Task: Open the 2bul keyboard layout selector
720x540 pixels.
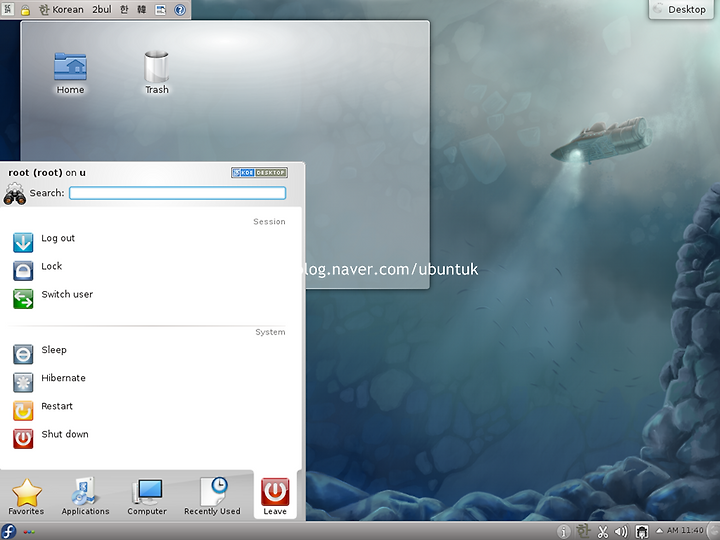Action: [x=102, y=10]
